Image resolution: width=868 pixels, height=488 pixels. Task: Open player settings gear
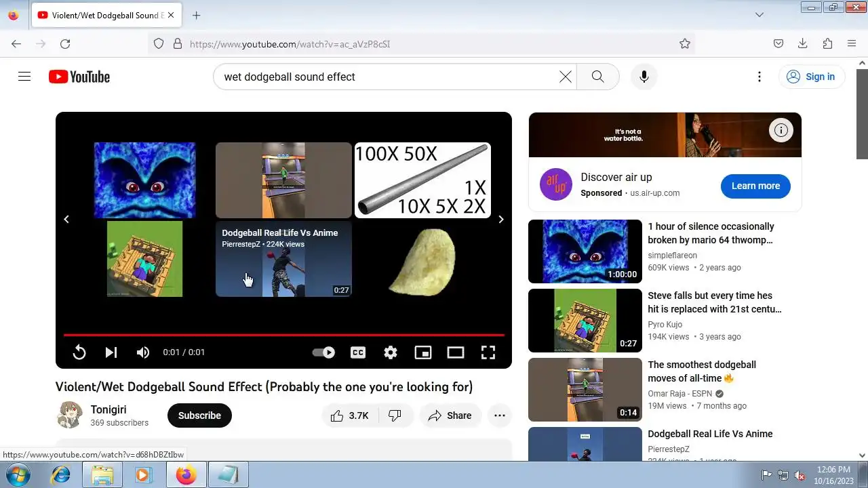pos(391,352)
